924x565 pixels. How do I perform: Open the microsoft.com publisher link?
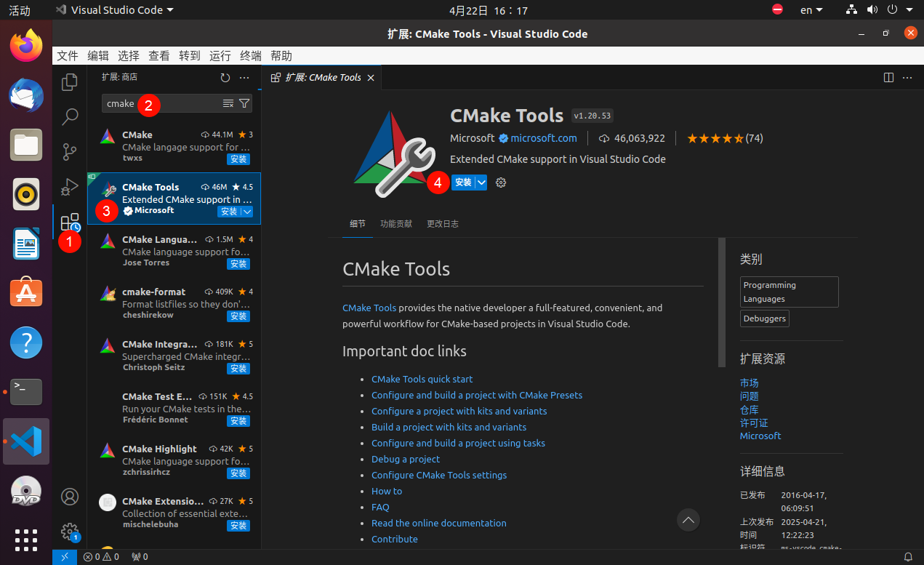544,138
